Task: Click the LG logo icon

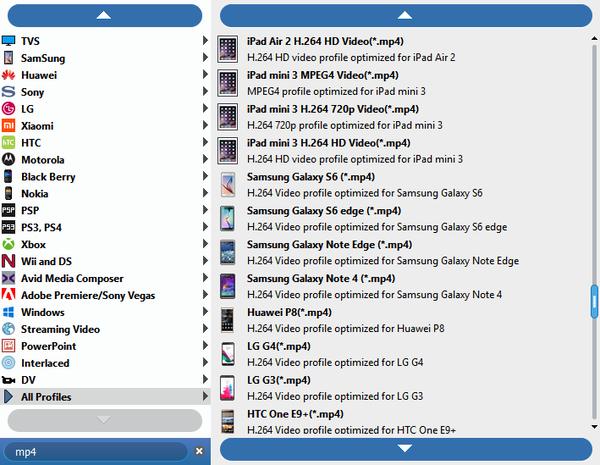Action: coord(8,109)
